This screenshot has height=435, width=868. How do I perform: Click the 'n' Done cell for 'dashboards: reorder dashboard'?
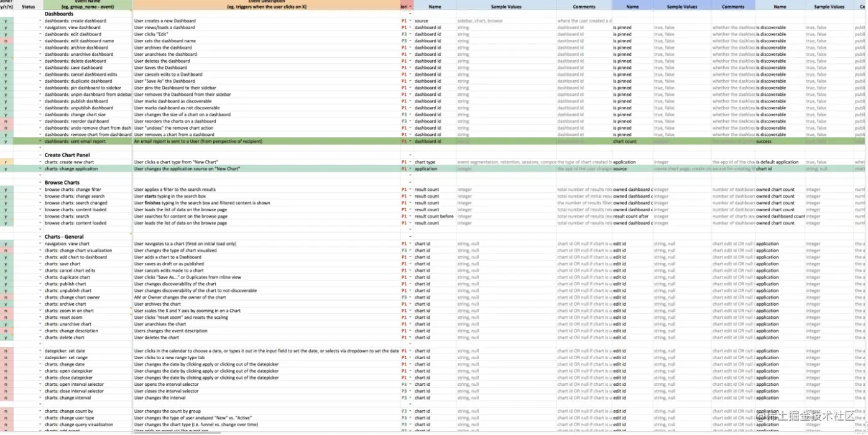point(6,122)
